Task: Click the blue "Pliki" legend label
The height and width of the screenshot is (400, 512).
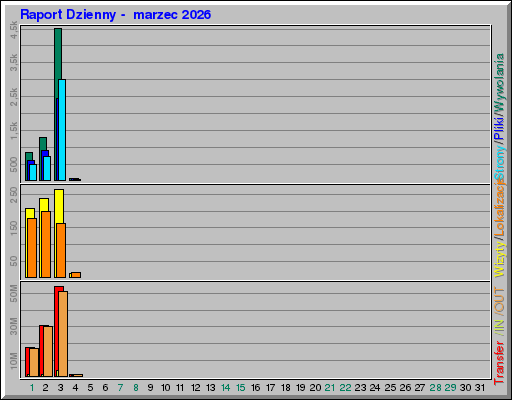Action: (499, 128)
